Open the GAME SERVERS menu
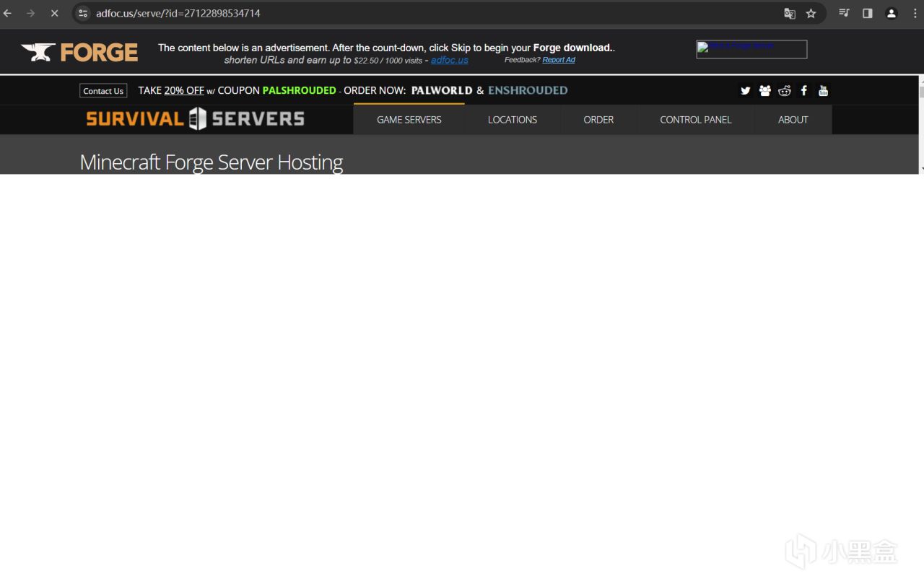Image resolution: width=924 pixels, height=584 pixels. (409, 120)
